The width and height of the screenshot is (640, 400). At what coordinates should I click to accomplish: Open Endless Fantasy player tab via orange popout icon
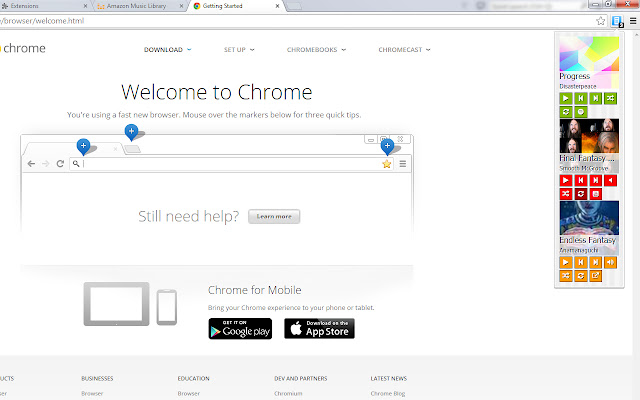click(x=596, y=276)
